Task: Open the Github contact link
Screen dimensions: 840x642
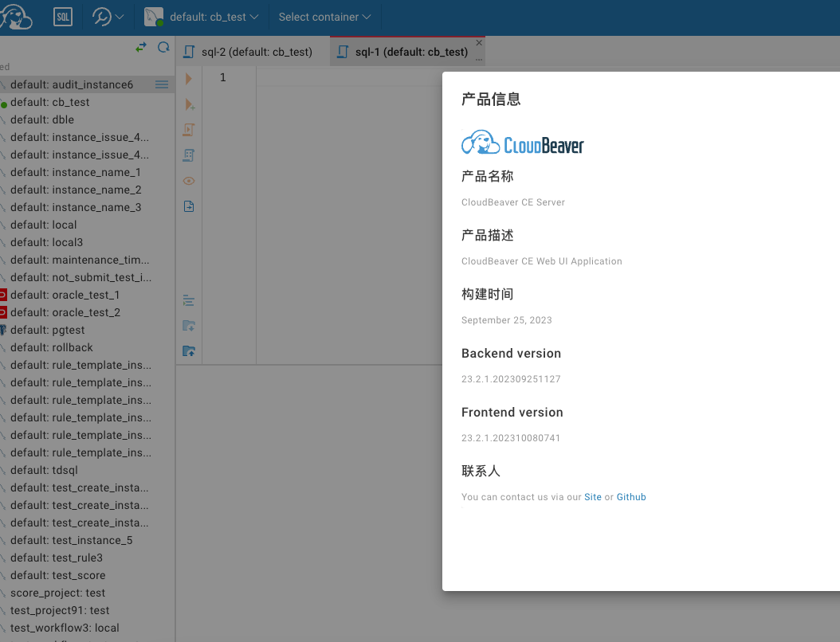Action: coord(630,496)
